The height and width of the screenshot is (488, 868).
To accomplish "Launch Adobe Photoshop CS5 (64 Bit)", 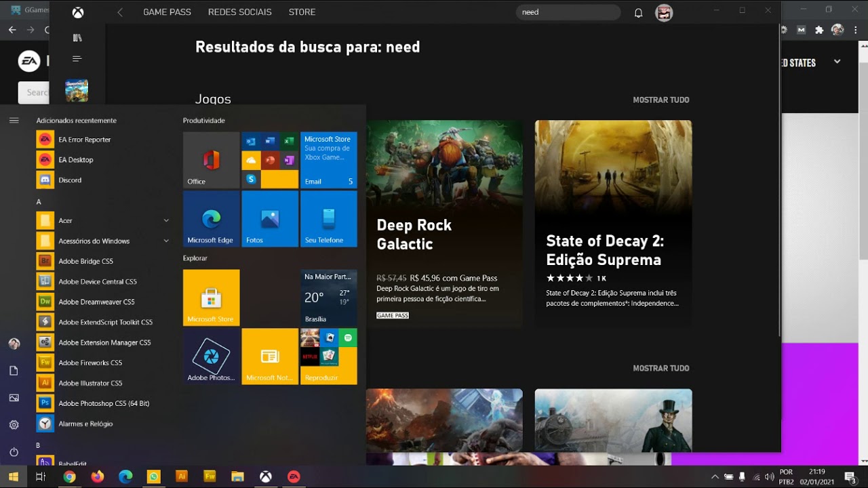I will coord(103,404).
